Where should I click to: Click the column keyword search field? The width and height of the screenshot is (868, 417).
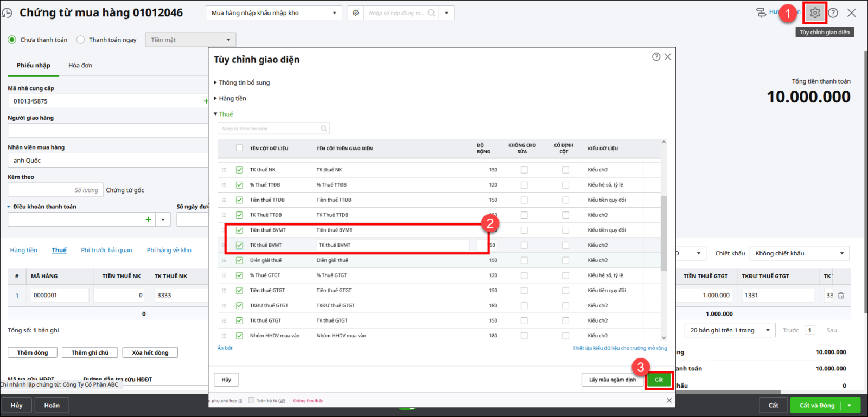(x=270, y=129)
